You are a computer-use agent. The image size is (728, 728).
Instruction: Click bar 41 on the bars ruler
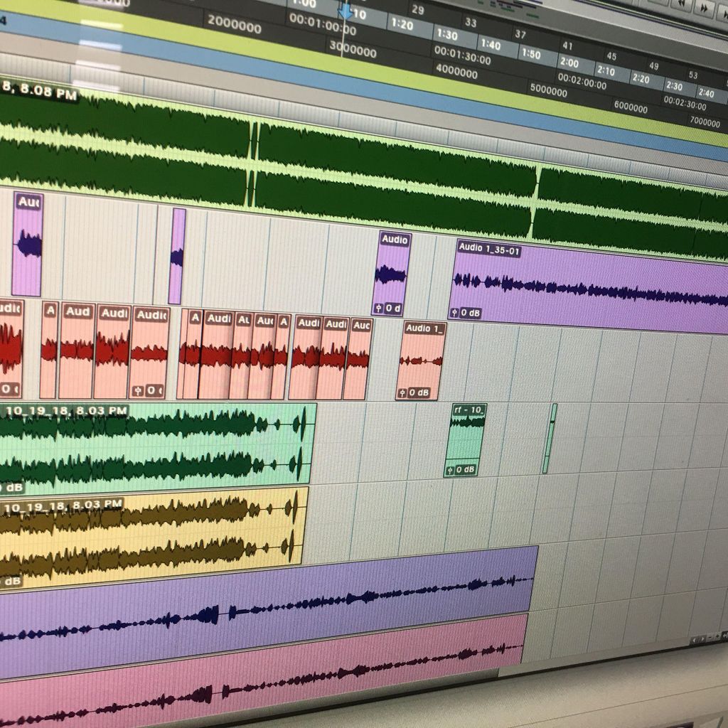567,45
